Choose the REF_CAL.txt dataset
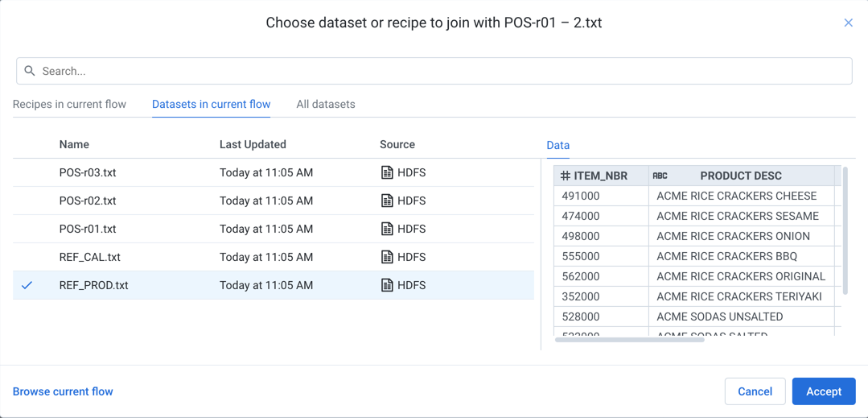The height and width of the screenshot is (418, 868). [x=90, y=257]
